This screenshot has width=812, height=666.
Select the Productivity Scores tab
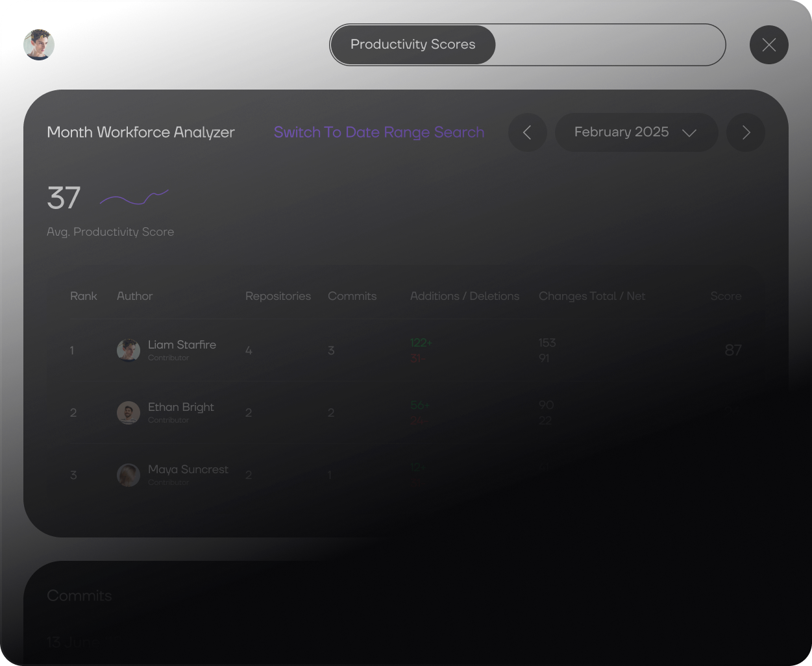[413, 45]
